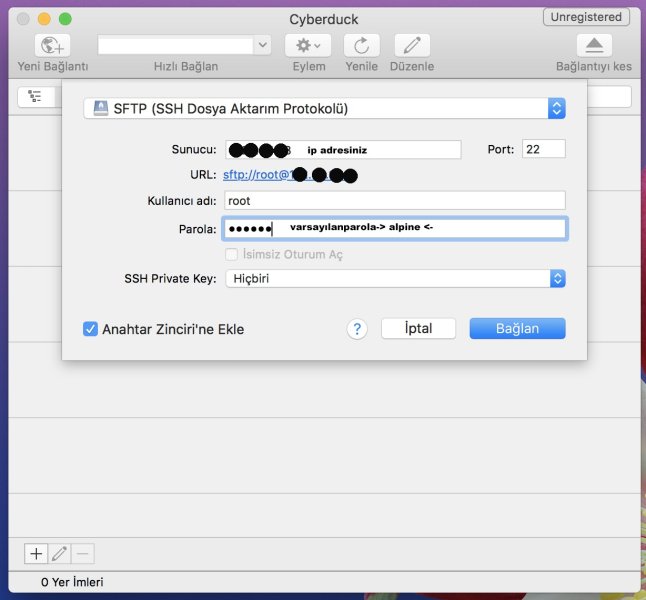This screenshot has width=646, height=600.
Task: Click the Hızlı Bağlan quick connect field
Action: 176,45
